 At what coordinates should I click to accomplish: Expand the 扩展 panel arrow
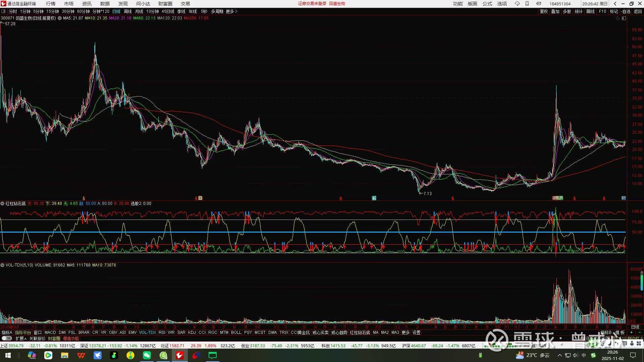25,339
